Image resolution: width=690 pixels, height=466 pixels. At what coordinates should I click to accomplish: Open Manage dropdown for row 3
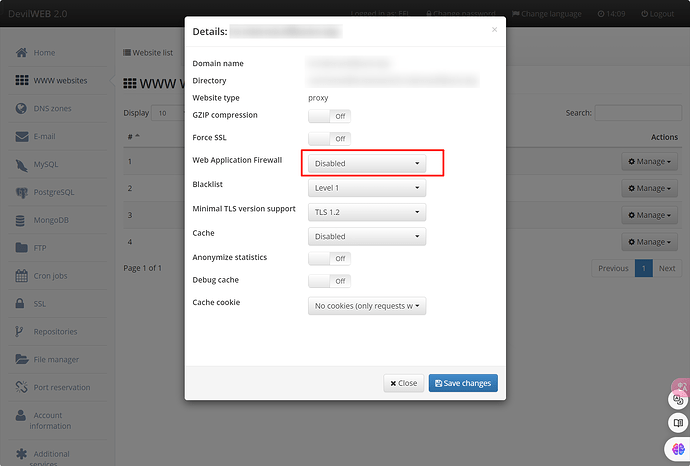coord(649,215)
